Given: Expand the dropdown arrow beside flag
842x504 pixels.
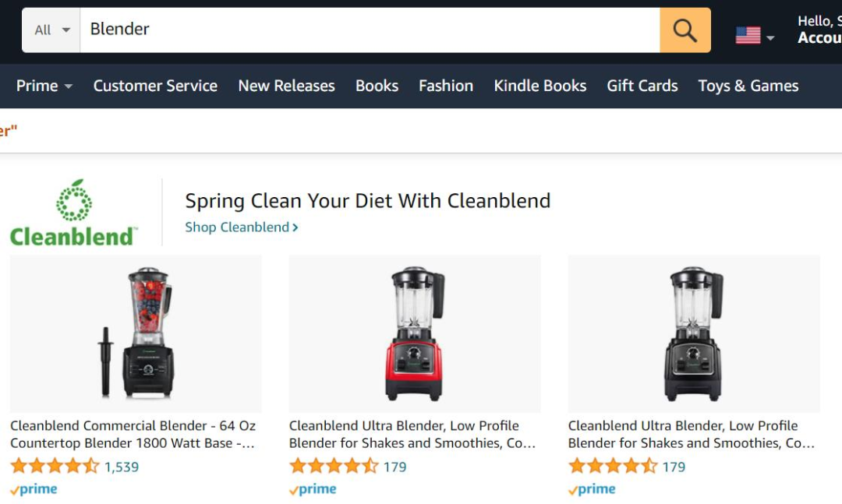Looking at the screenshot, I should [x=770, y=37].
